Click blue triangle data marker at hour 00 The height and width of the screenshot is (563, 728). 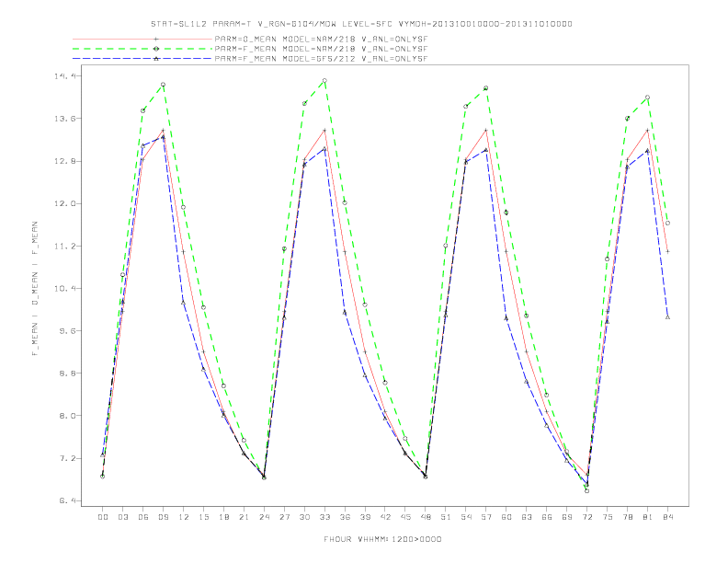click(x=103, y=454)
